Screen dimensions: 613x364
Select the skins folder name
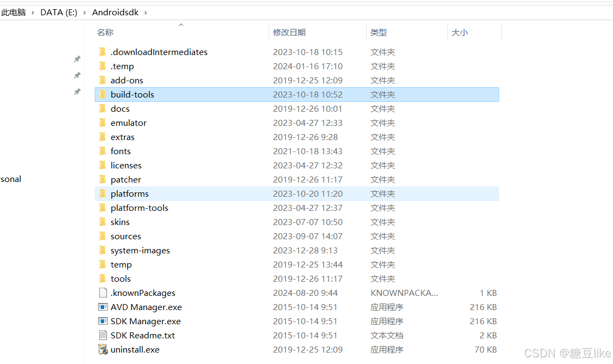tap(120, 222)
